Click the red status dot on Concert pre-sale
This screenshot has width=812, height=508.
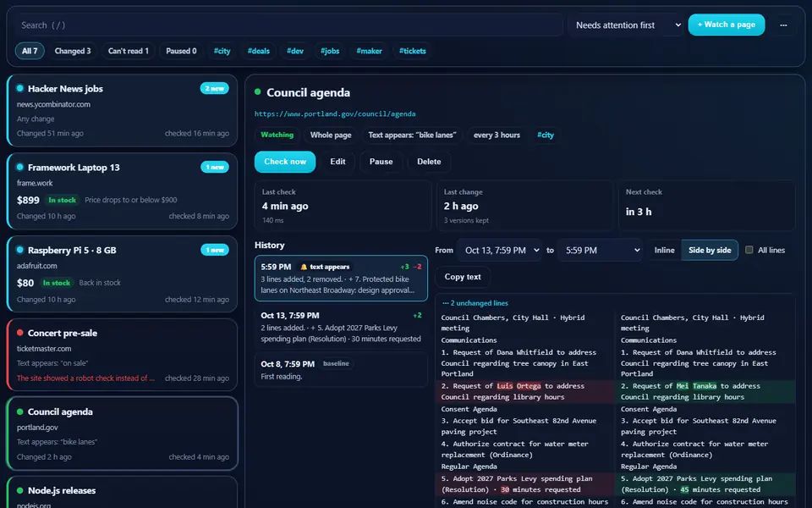click(20, 333)
